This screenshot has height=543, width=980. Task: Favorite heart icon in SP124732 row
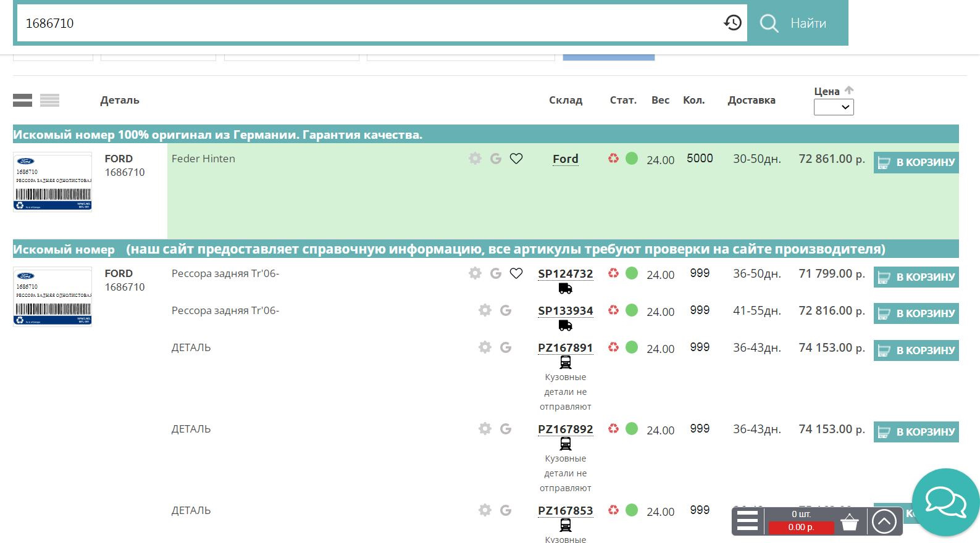516,273
